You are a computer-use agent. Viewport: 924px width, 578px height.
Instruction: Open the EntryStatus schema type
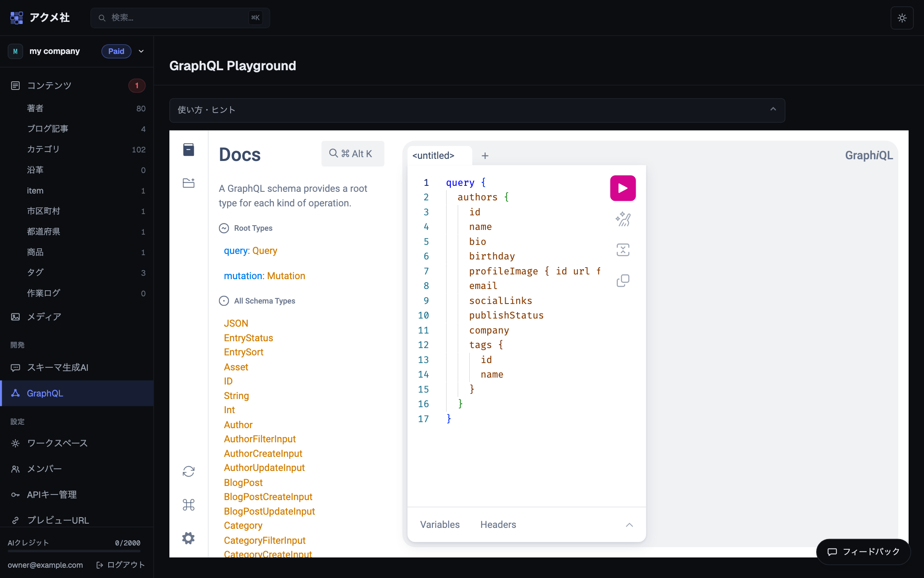249,338
